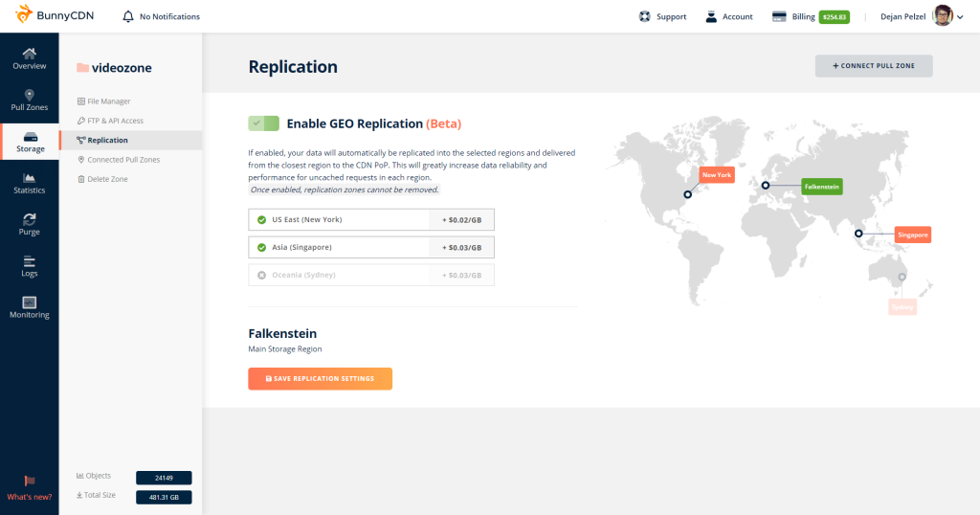Screen dimensions: 980x515
Task: Open the Overview home icon
Action: point(29,54)
